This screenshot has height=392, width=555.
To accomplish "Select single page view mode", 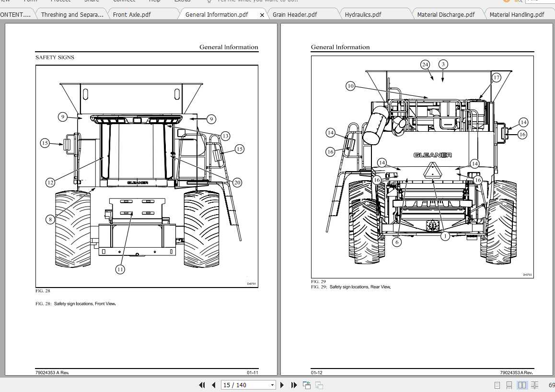I will coord(497,385).
